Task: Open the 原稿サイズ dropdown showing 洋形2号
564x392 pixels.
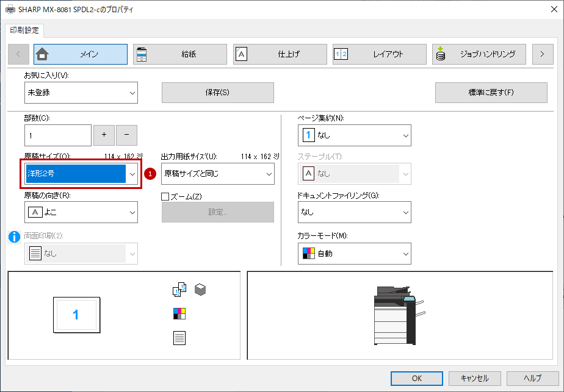Action: (x=81, y=174)
